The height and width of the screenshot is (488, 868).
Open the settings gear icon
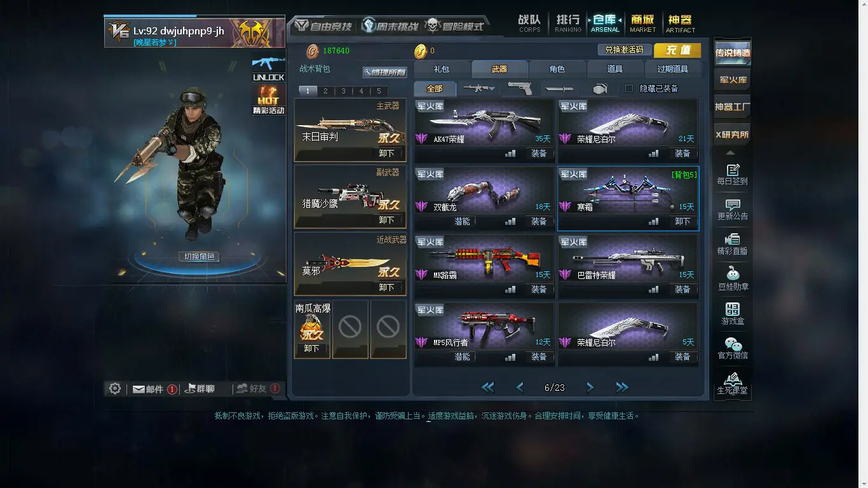[x=115, y=388]
